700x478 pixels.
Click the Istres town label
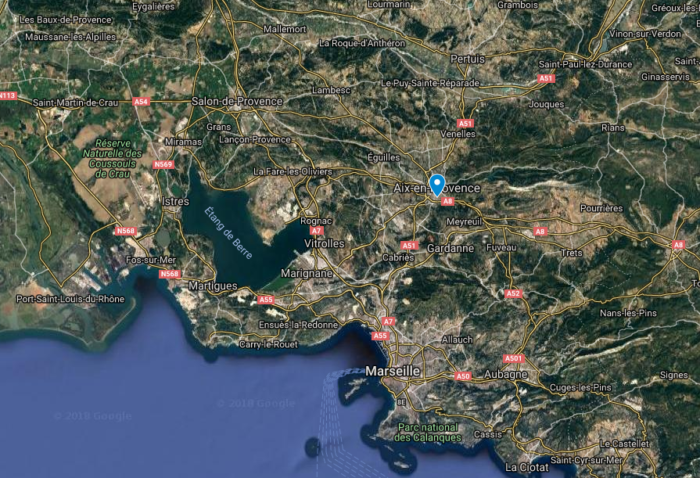[175, 201]
